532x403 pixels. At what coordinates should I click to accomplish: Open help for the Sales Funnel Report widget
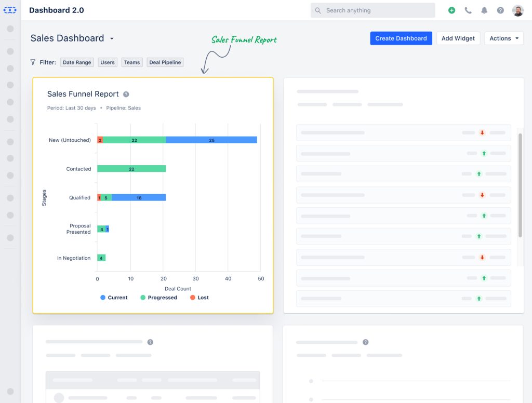(x=126, y=94)
